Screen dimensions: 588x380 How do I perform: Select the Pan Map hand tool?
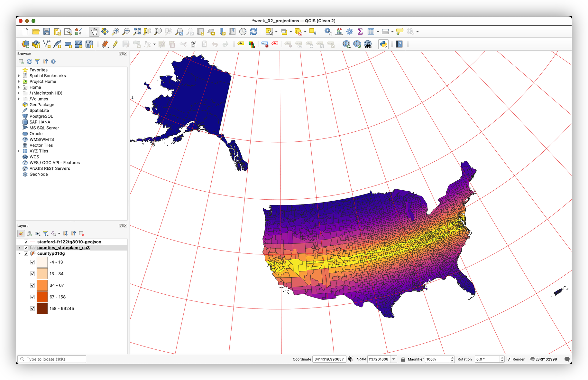pyautogui.click(x=94, y=32)
